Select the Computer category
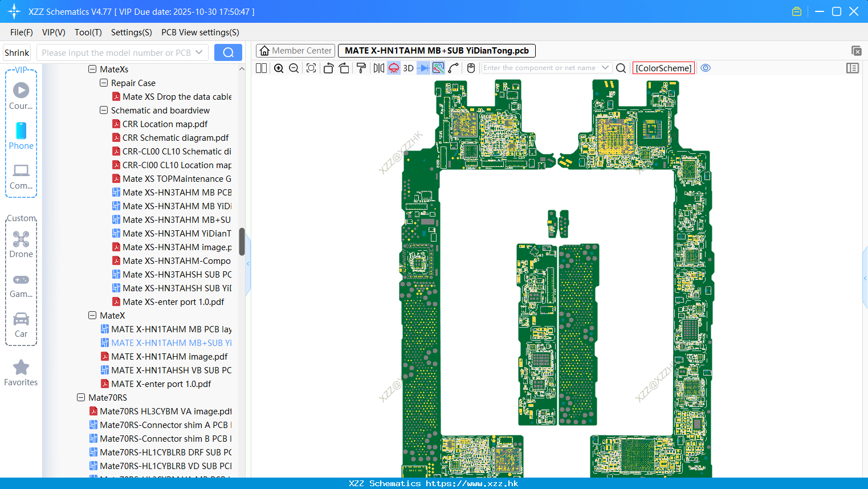The image size is (868, 489). pos(21,176)
